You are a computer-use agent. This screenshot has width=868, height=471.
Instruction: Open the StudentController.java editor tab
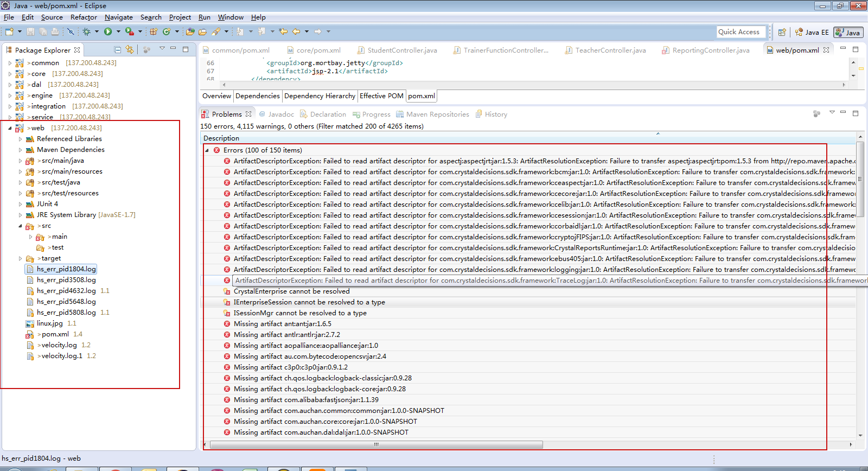click(x=397, y=50)
